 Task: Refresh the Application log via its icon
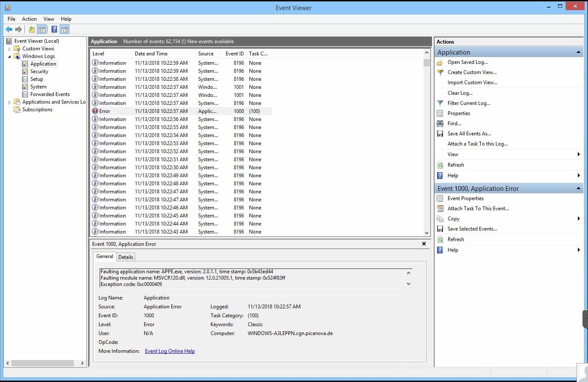pyautogui.click(x=440, y=165)
